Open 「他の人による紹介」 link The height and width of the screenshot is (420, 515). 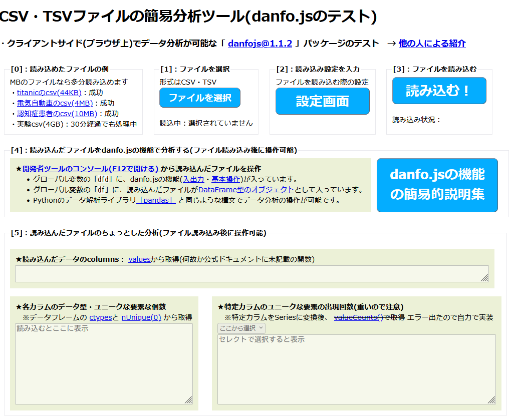pos(431,44)
